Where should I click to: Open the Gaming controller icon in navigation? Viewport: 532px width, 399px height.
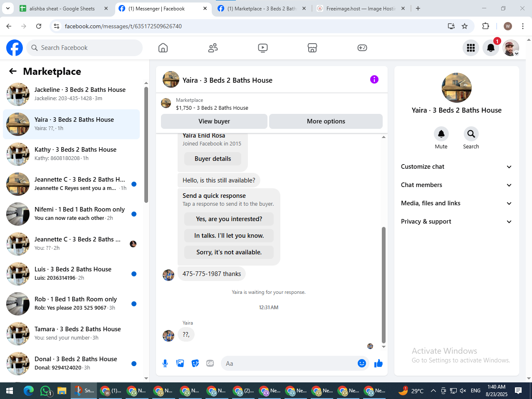coord(362,48)
